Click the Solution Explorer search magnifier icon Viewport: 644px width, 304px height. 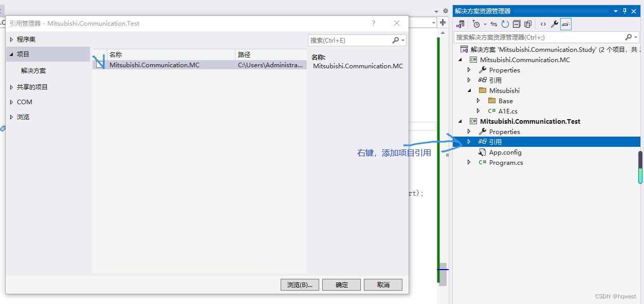(628, 37)
